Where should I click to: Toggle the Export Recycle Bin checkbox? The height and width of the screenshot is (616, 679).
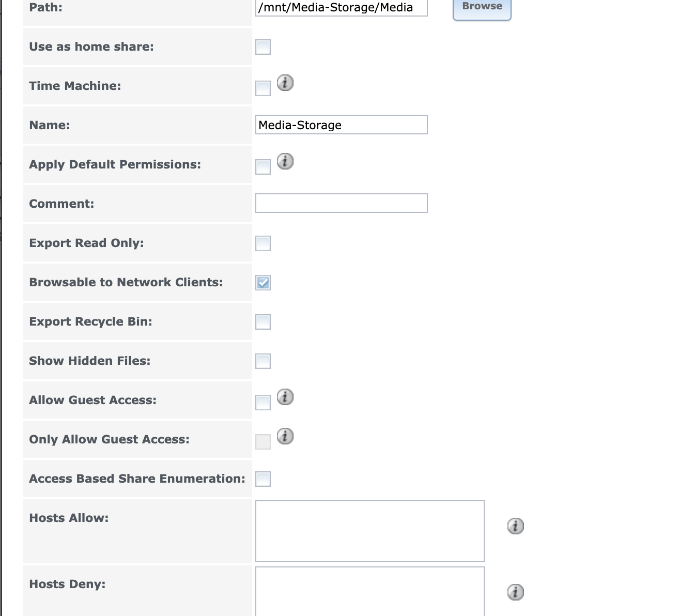263,322
